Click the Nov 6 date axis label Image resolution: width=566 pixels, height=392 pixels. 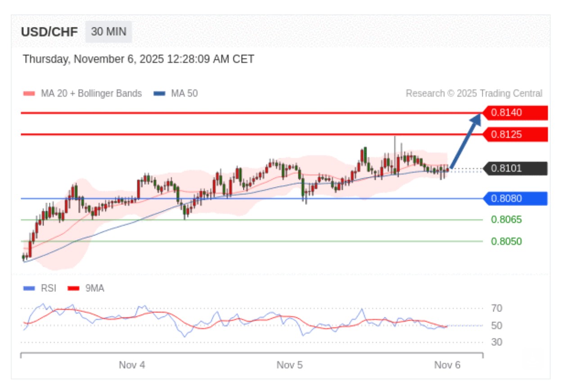click(447, 365)
